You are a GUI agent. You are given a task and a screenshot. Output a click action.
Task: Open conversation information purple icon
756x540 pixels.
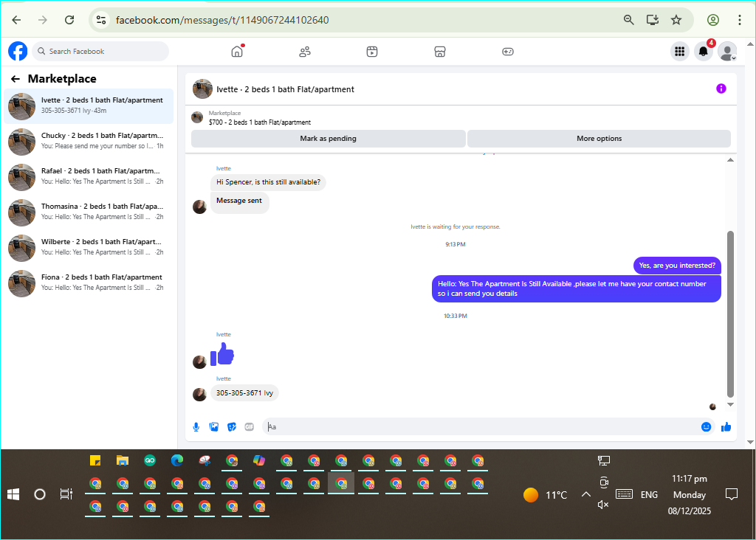pyautogui.click(x=721, y=89)
